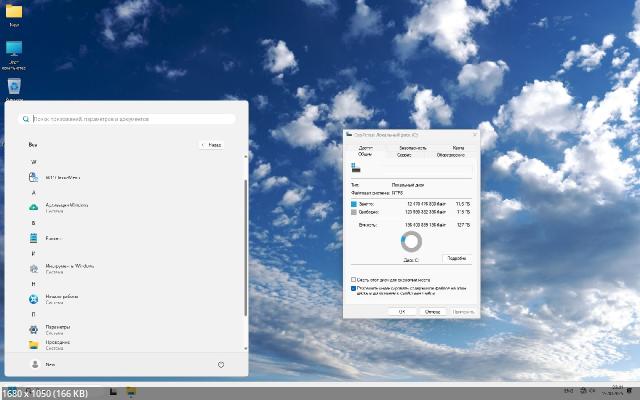640x400 pixels.
Task: Switch to the Сервис tab
Action: pos(405,155)
